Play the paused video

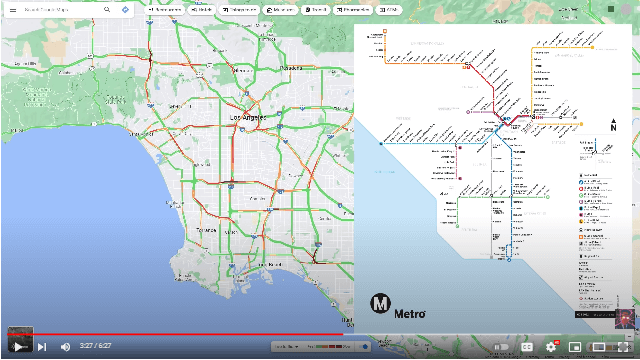pos(18,347)
